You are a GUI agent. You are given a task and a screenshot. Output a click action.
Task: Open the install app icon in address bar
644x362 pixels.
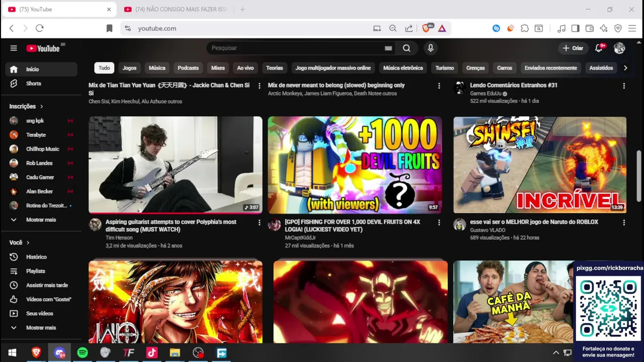click(x=377, y=28)
